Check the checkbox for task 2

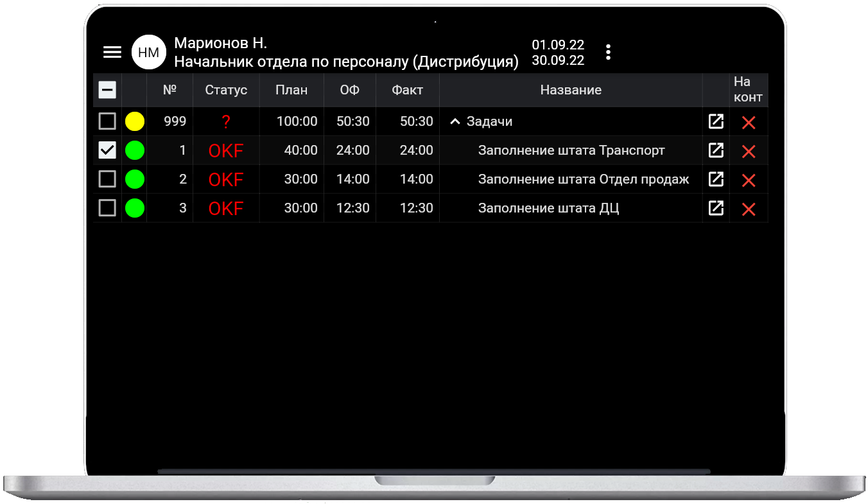click(x=107, y=179)
